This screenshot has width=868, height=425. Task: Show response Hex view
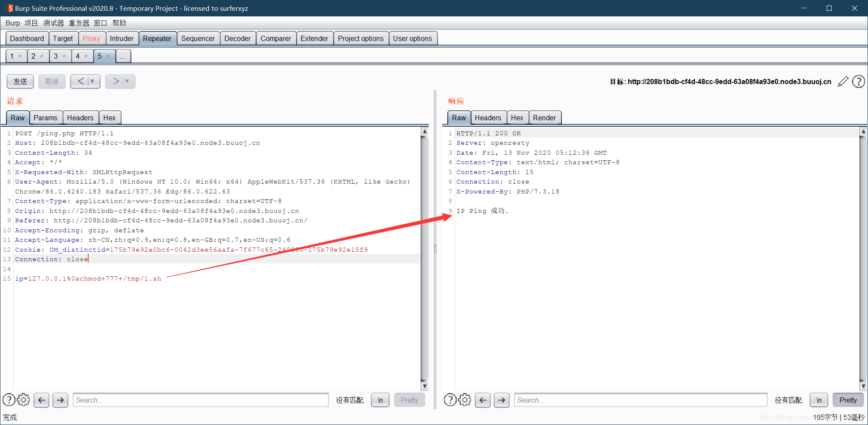pos(517,118)
